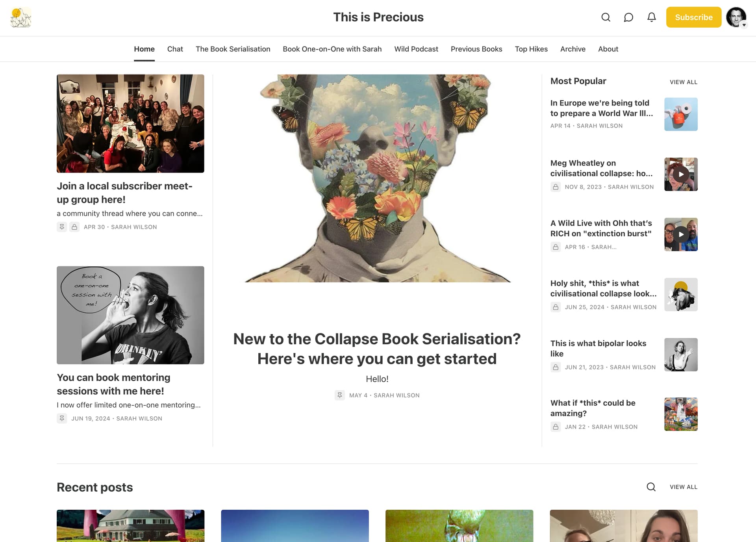Click VIEW ALL for Recent posts

coord(684,487)
